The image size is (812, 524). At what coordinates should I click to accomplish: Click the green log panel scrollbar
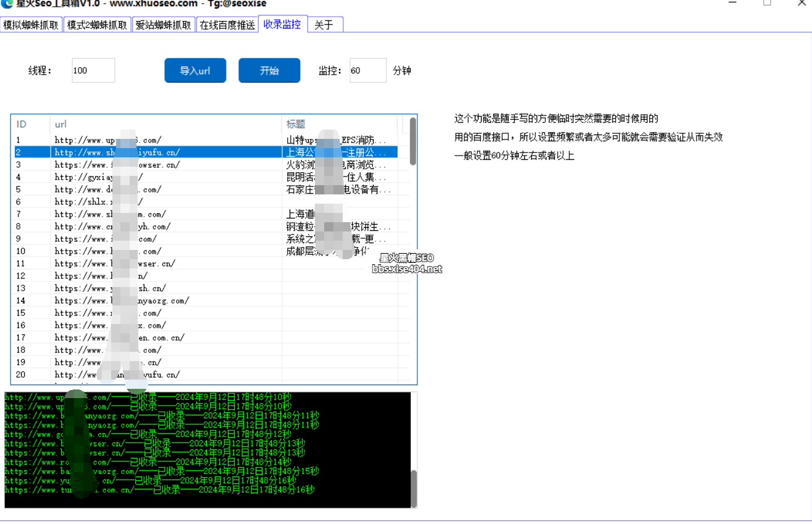(x=414, y=489)
